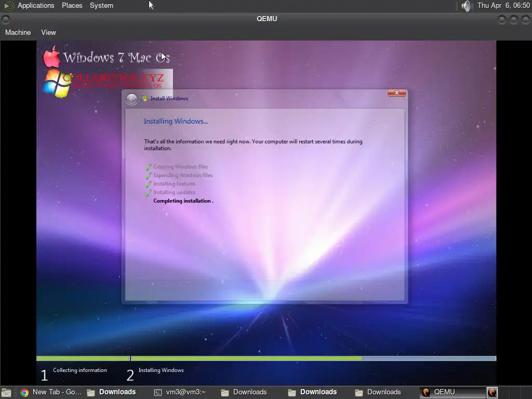Switch to the QEMU taskbar entry
The image size is (532, 399).
coord(453,392)
